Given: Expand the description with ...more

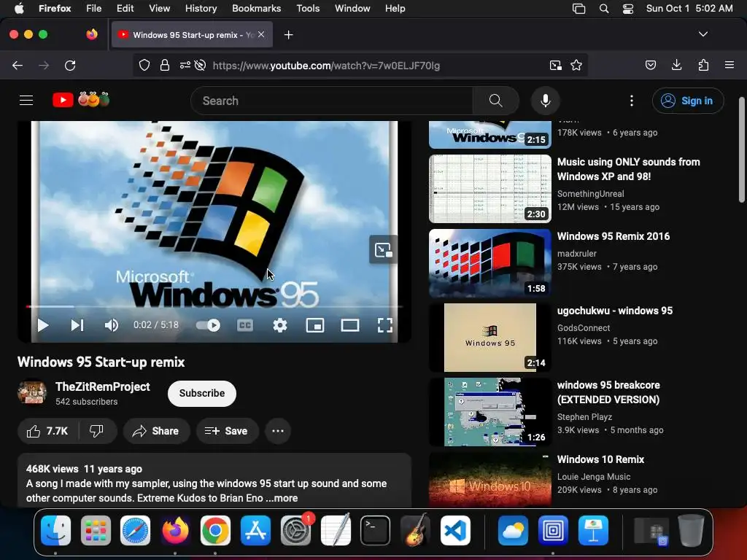Looking at the screenshot, I should pyautogui.click(x=282, y=498).
